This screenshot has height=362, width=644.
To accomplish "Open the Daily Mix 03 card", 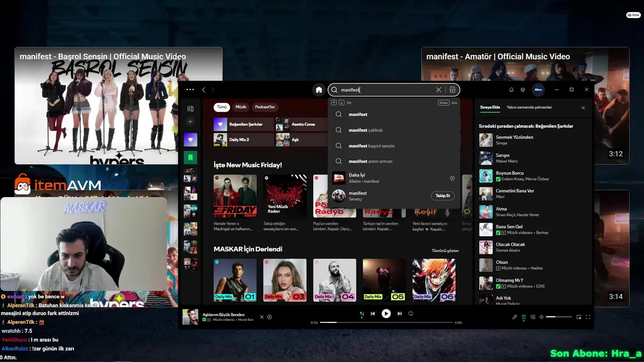I will (285, 280).
